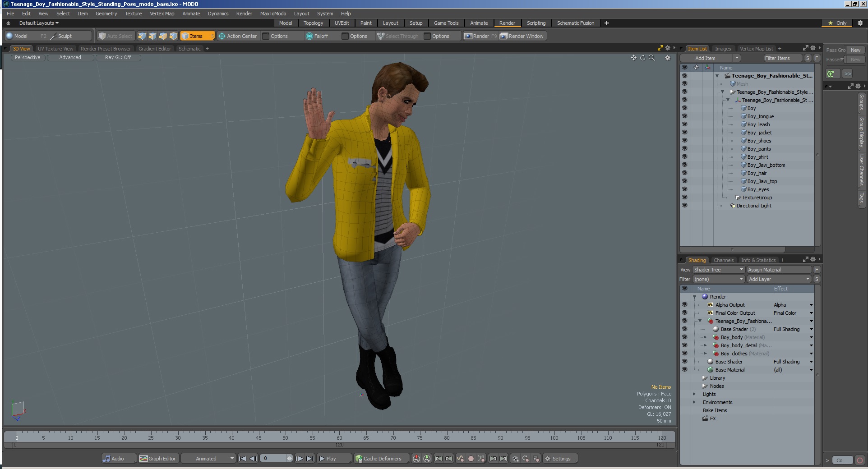Image resolution: width=868 pixels, height=469 pixels.
Task: Select Edges selection mode icon
Action: coord(152,36)
